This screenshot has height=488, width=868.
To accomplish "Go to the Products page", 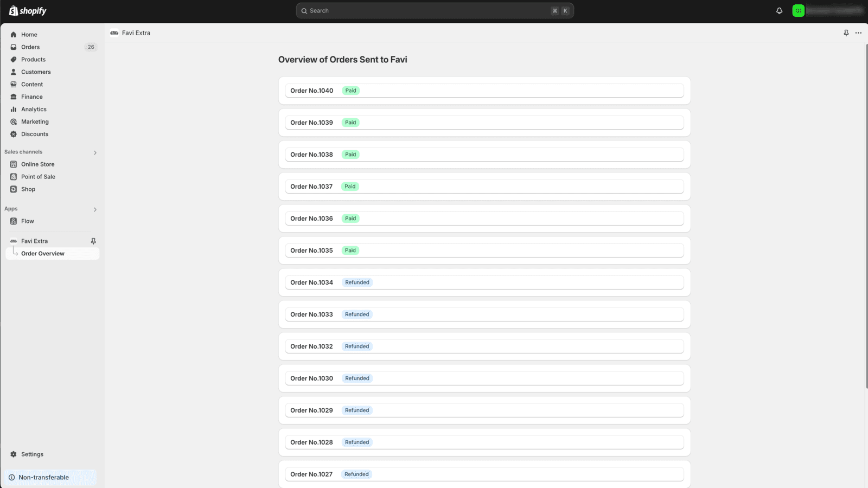I will [33, 60].
